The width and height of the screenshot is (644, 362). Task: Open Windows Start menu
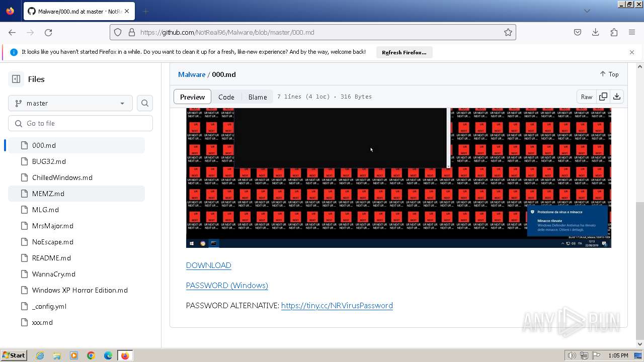14,355
